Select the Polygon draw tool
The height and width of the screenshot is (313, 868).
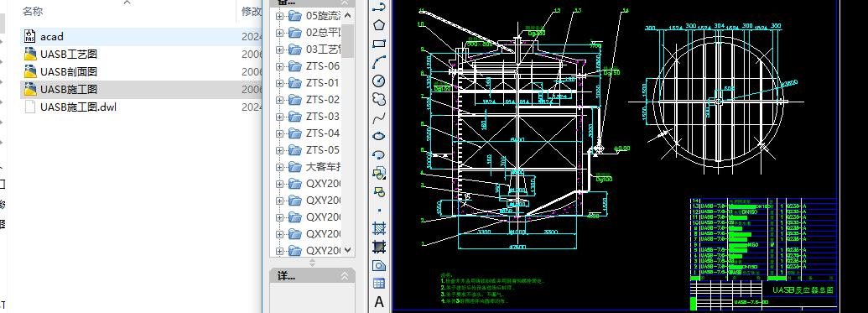pos(378,24)
